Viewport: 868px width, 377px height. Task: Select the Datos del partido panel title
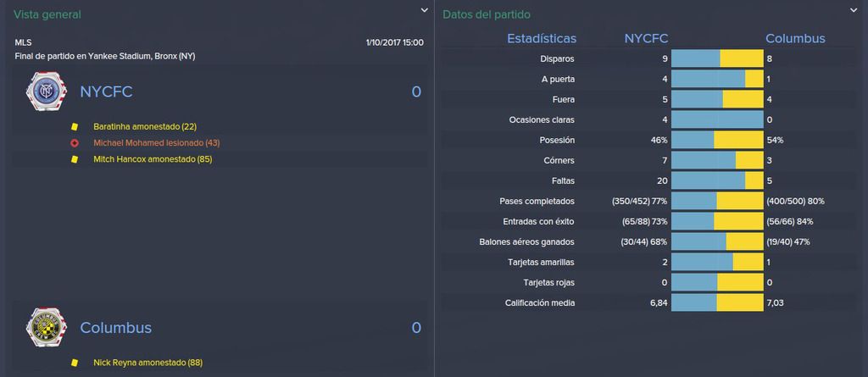487,15
